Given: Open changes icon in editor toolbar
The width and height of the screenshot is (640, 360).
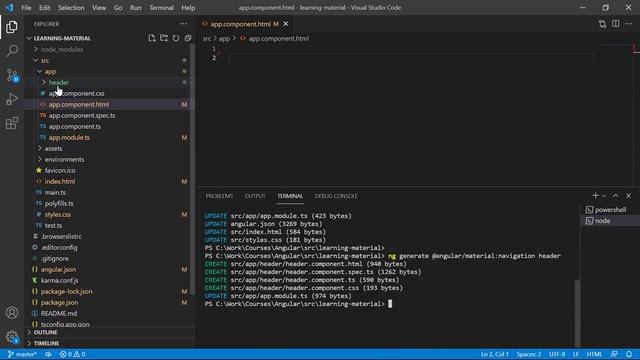Looking at the screenshot, I should (602, 24).
